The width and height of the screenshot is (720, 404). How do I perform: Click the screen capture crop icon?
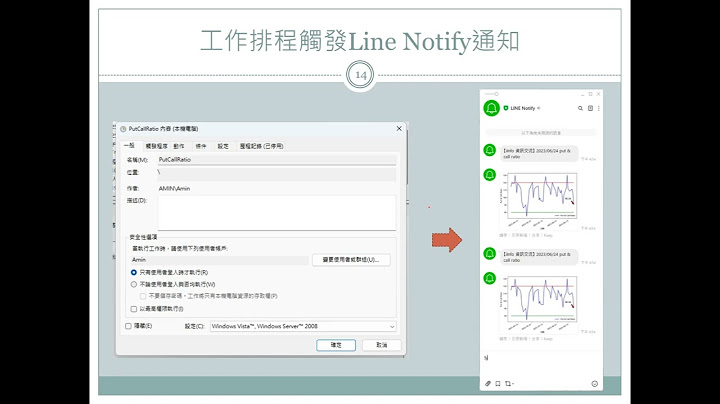pyautogui.click(x=509, y=383)
